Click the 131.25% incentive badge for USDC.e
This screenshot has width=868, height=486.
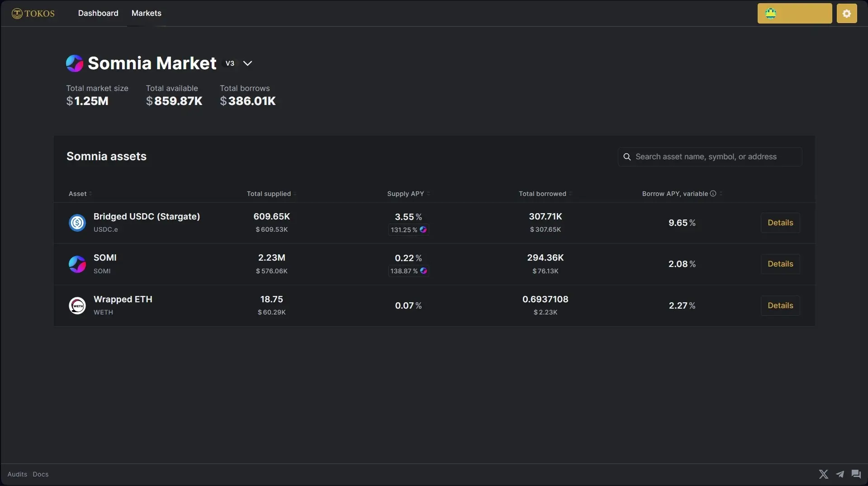click(408, 230)
